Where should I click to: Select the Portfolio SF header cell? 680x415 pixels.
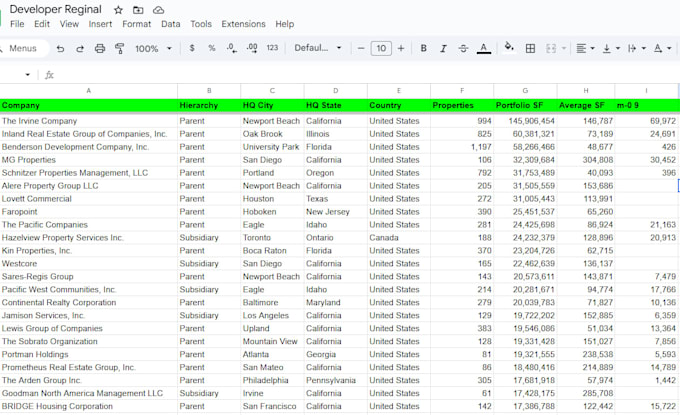tap(525, 105)
